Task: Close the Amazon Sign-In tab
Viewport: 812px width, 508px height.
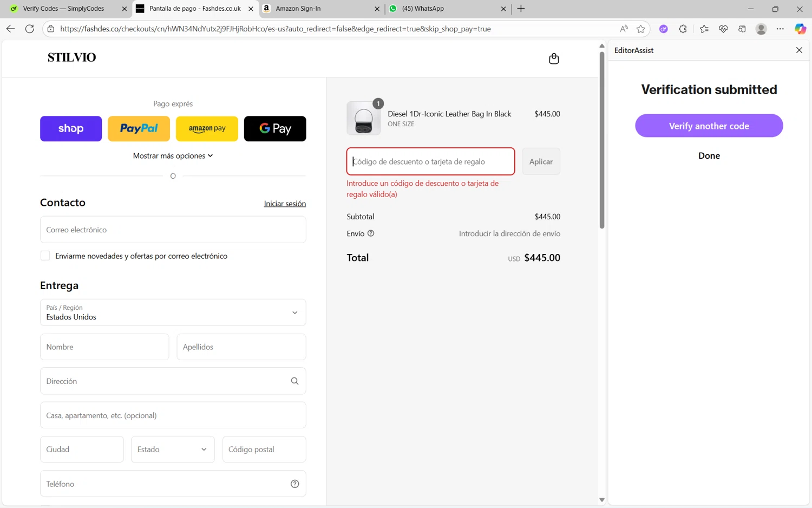Action: (x=377, y=9)
